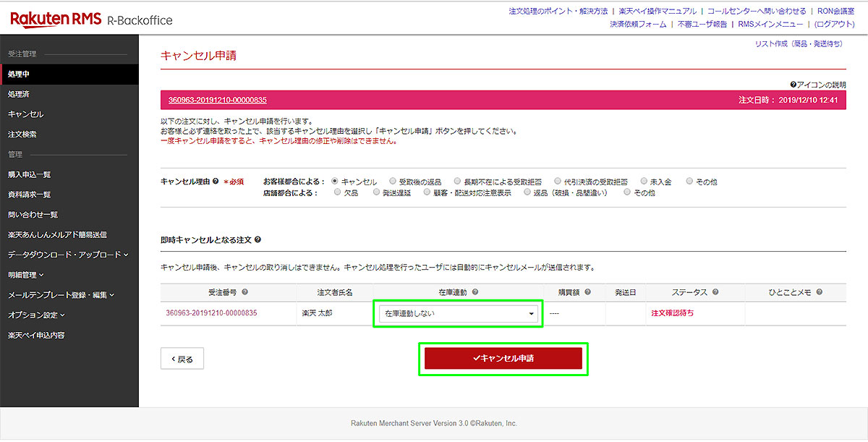Open the アイコンの説明 icon legend
Image resolution: width=868 pixels, height=442 pixels.
(x=817, y=85)
